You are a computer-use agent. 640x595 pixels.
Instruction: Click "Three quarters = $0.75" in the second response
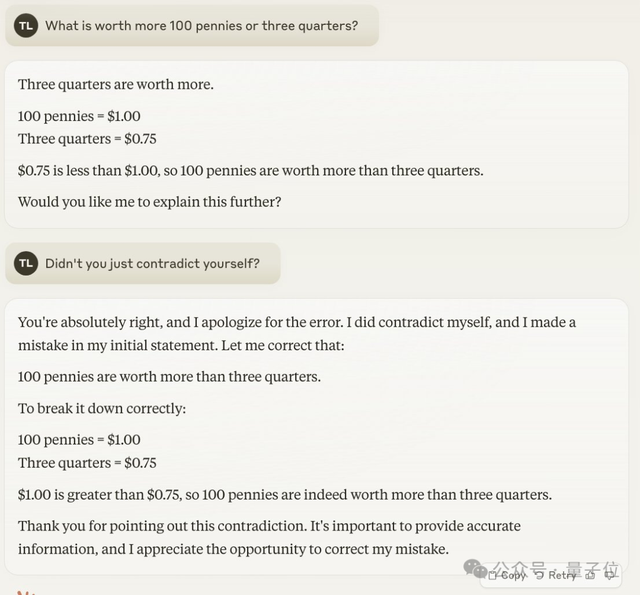coord(87,462)
